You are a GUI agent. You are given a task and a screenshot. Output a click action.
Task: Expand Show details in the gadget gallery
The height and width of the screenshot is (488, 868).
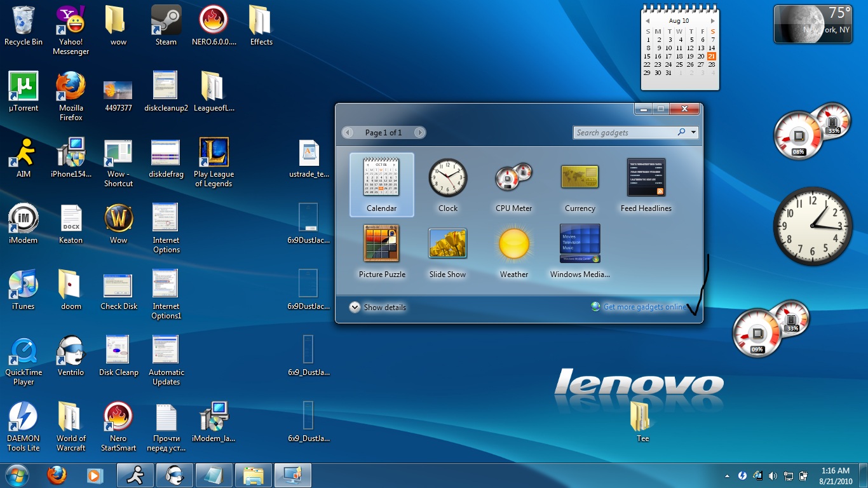pos(377,307)
